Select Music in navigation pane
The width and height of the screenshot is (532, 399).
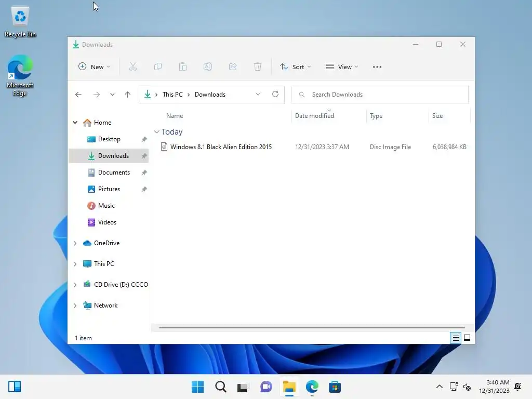click(109, 206)
